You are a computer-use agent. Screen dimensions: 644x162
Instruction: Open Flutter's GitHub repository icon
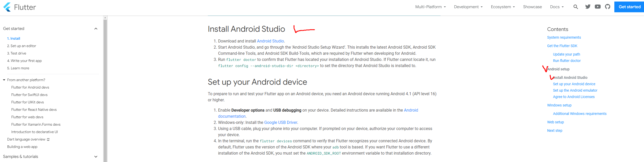608,7
